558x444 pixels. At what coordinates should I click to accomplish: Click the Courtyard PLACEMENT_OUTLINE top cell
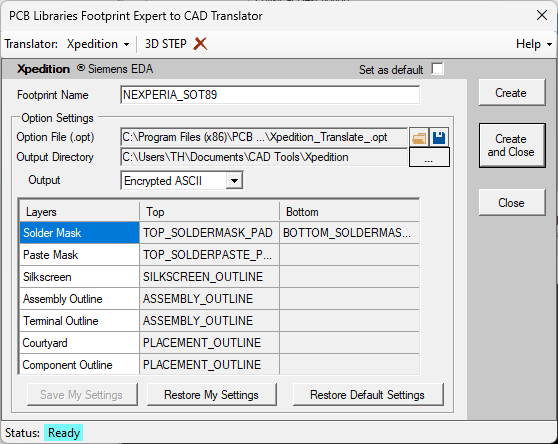209,343
